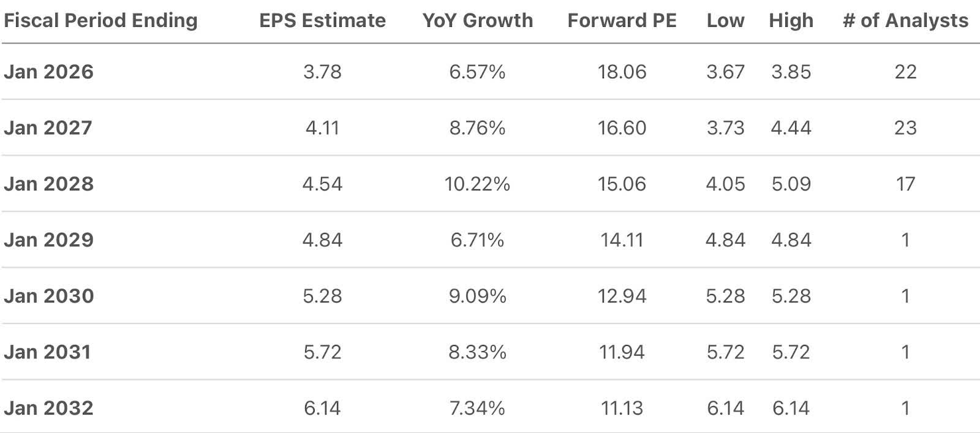
Task: Click the Jan 2027 row label
Action: pos(48,128)
